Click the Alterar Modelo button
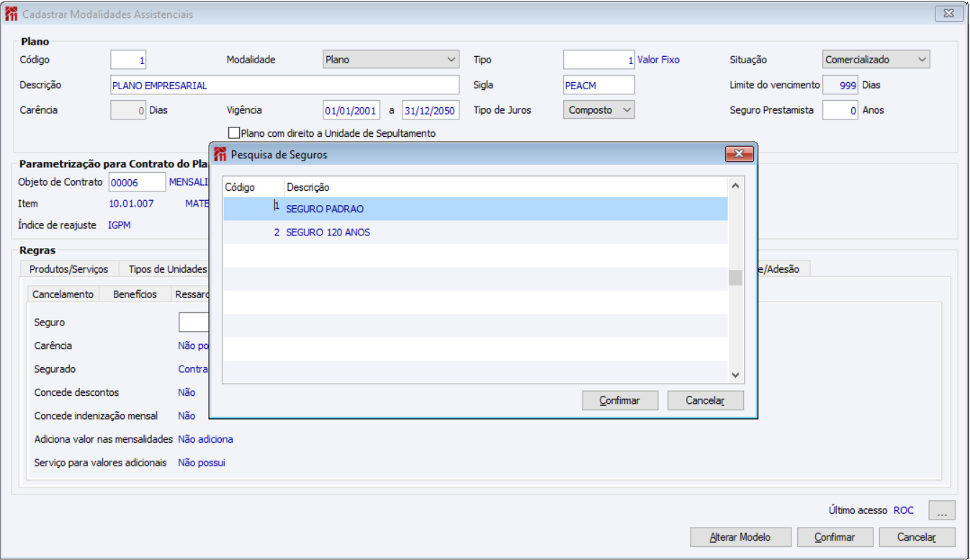The image size is (970, 560). point(740,537)
